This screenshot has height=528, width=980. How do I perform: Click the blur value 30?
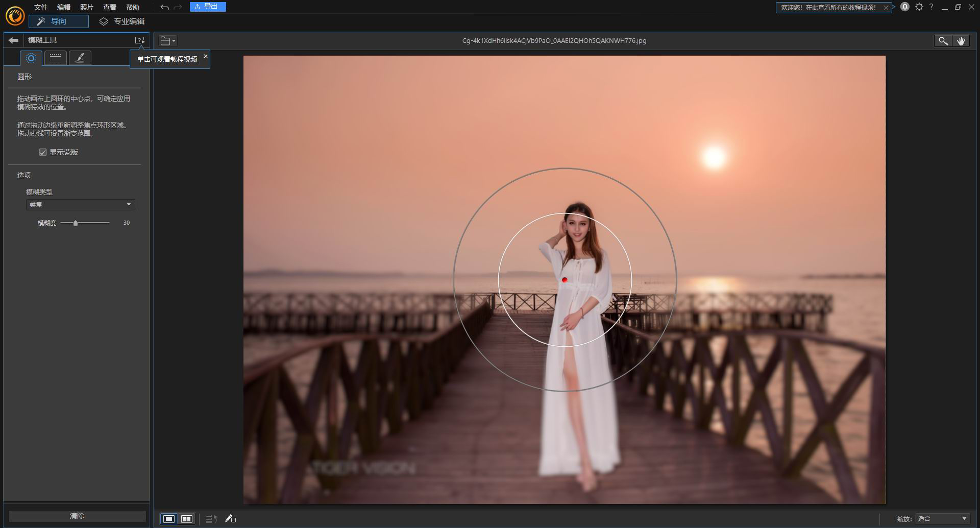(127, 223)
